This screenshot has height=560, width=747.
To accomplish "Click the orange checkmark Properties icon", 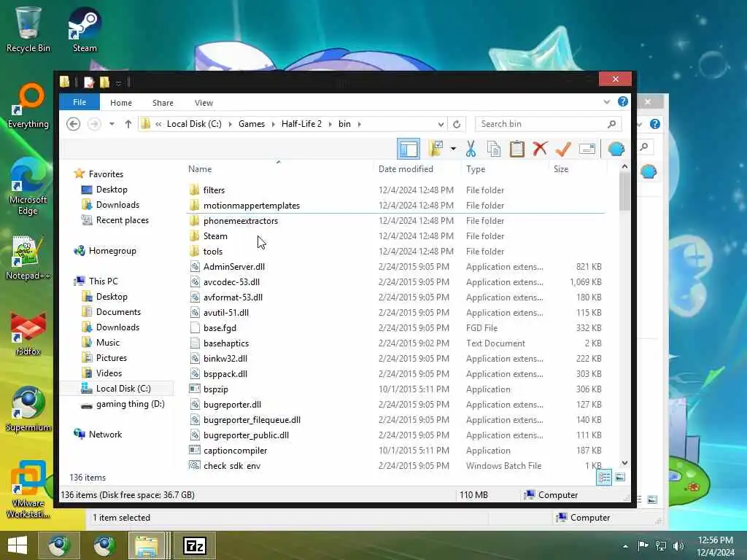I will (x=563, y=149).
